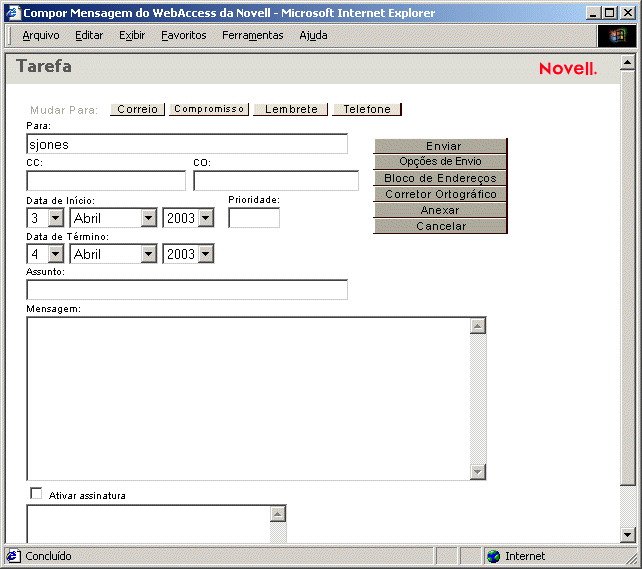The width and height of the screenshot is (642, 569).
Task: Click the status bar resize grip
Action: point(631,557)
